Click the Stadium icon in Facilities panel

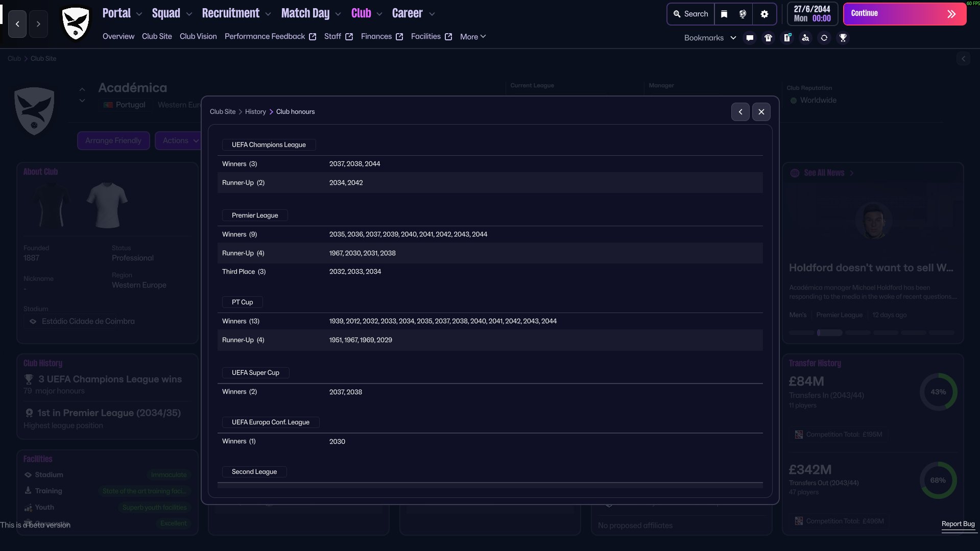pos(28,475)
